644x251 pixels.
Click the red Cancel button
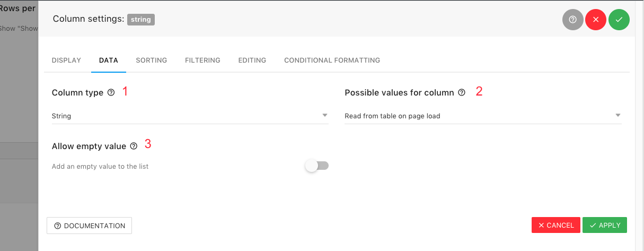556,225
